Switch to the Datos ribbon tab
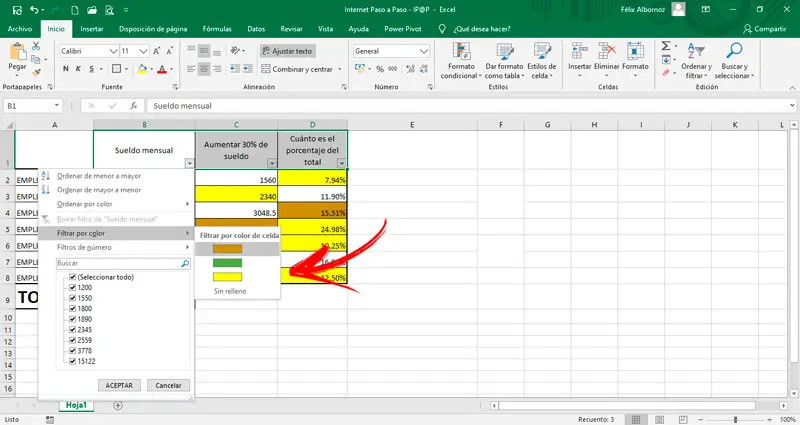Screen dimensions: 800x425 [256, 29]
